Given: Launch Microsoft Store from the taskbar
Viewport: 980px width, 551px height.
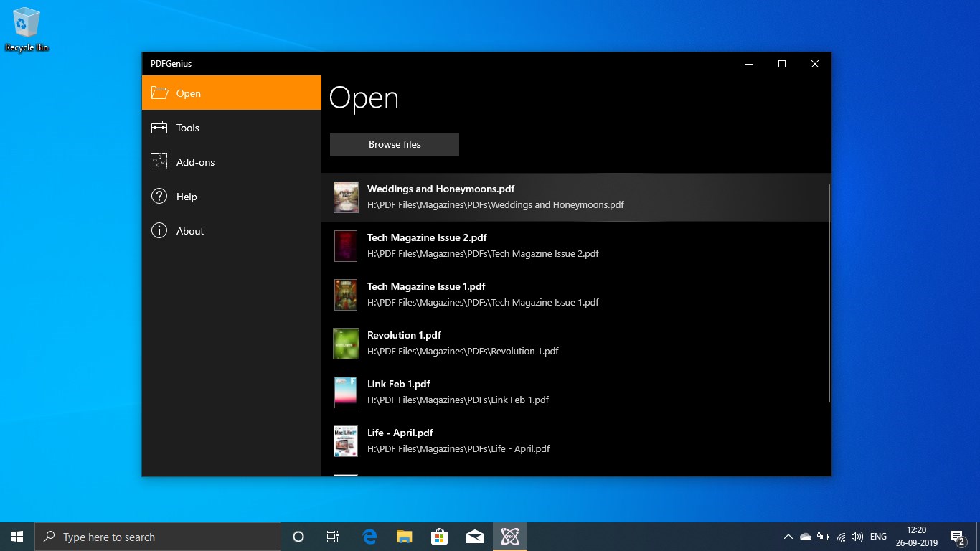Looking at the screenshot, I should tap(439, 537).
